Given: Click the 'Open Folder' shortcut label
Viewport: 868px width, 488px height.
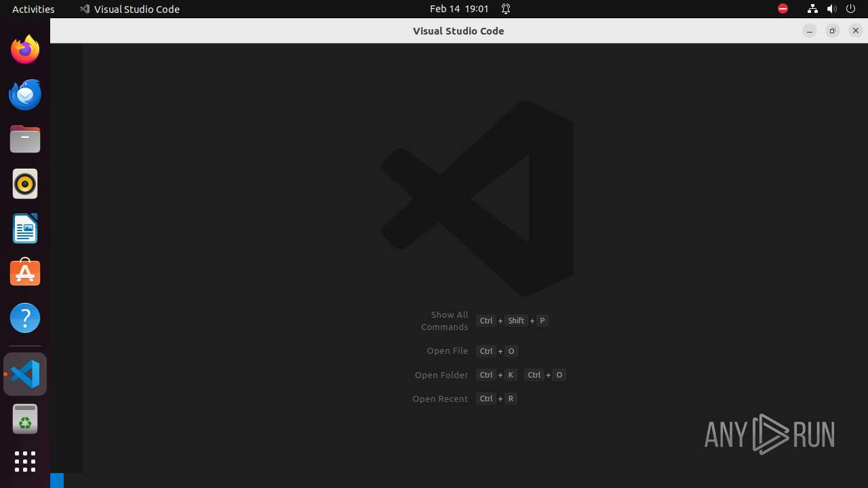Looking at the screenshot, I should 441,375.
